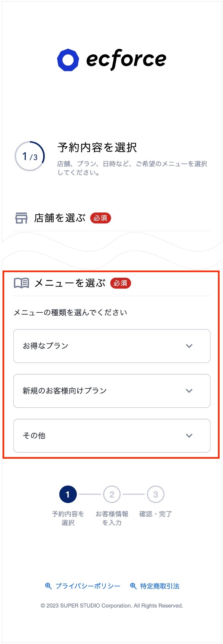
Task: Click the magnifier icon before 特定商取引法
Action: pyautogui.click(x=133, y=586)
